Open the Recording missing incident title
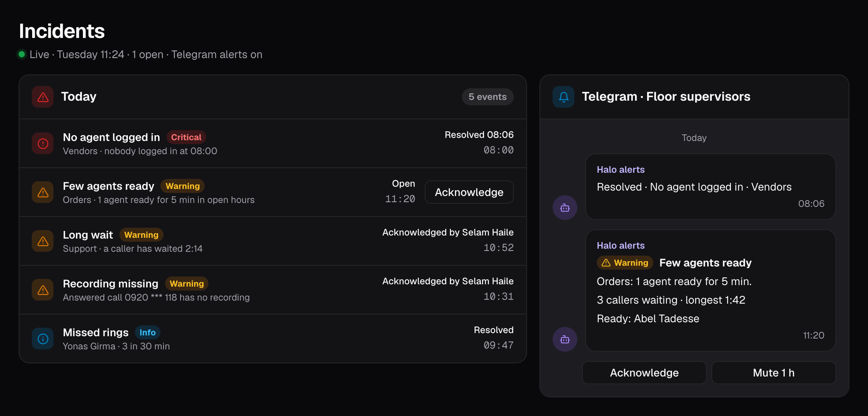Screen dimensions: 868x416 click(x=110, y=284)
